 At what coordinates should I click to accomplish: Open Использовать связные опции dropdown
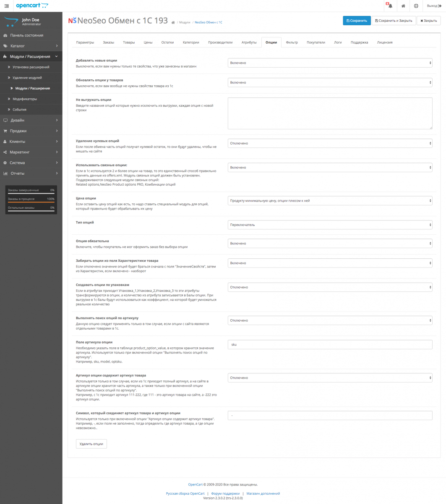330,168
